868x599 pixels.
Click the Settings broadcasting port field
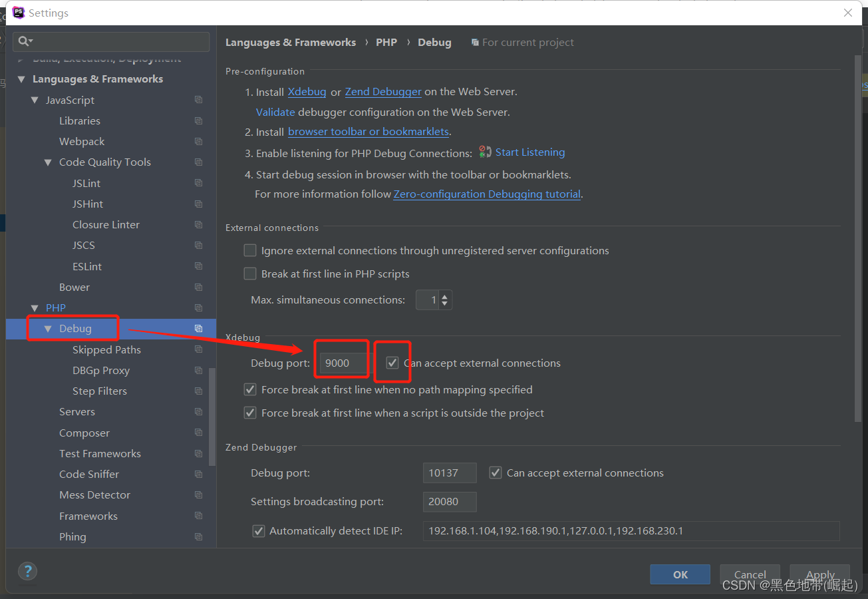click(x=450, y=501)
